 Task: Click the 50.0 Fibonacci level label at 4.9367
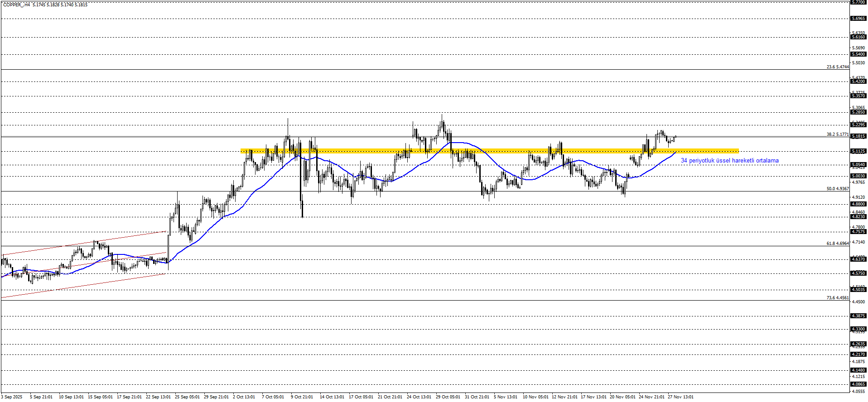837,189
